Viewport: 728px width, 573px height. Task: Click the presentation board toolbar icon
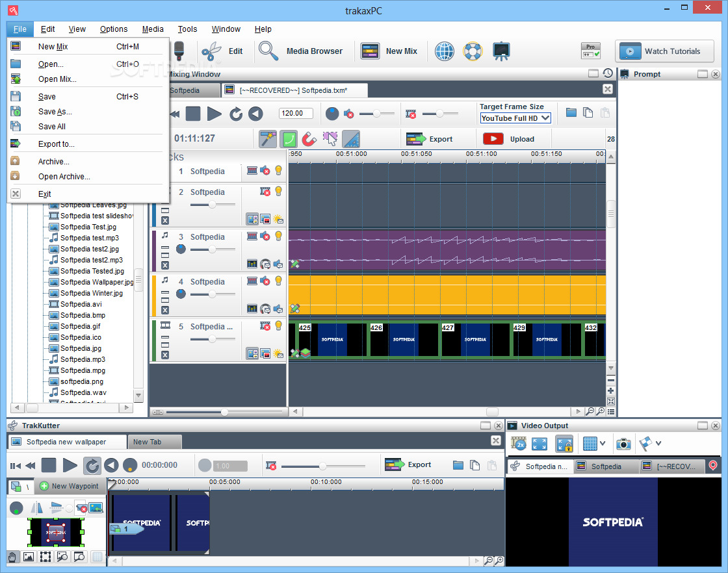point(501,51)
